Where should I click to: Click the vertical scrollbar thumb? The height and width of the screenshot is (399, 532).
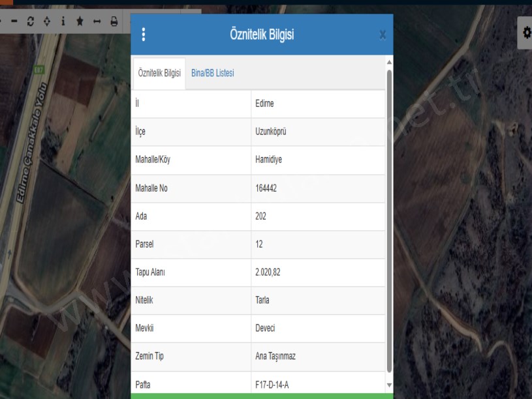coord(390,215)
